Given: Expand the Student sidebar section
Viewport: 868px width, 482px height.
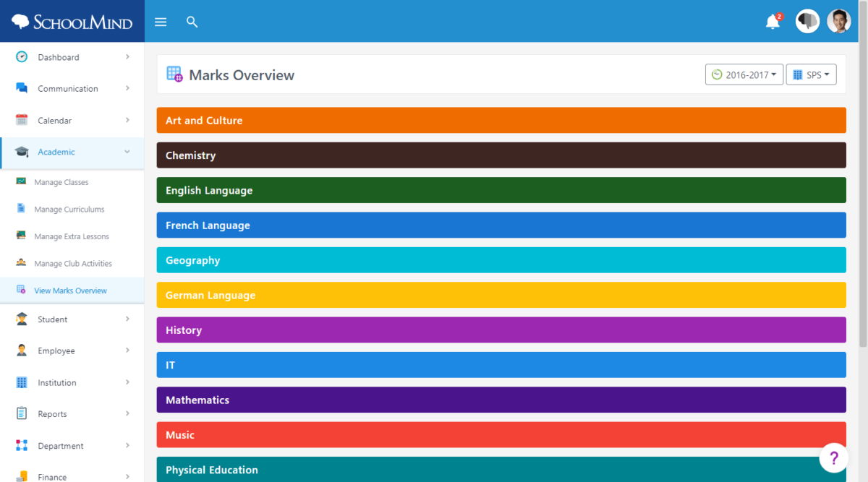Looking at the screenshot, I should 52,319.
